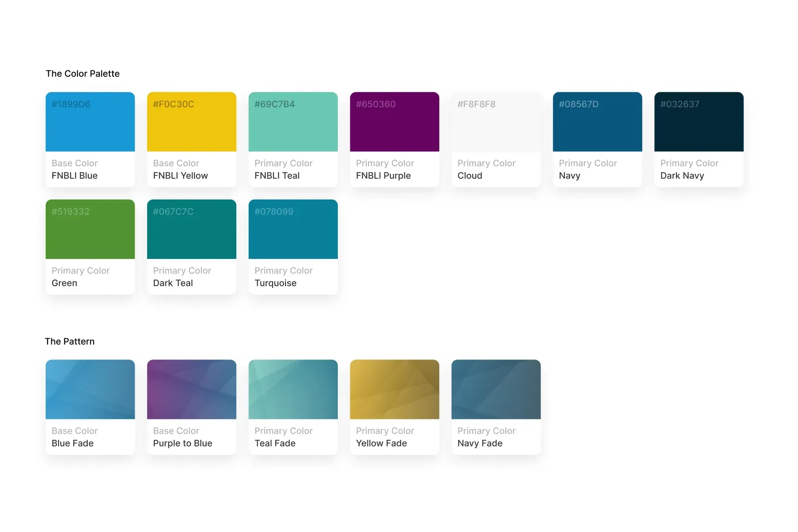
Task: Click the 'FNBLI Teal' label
Action: (277, 176)
